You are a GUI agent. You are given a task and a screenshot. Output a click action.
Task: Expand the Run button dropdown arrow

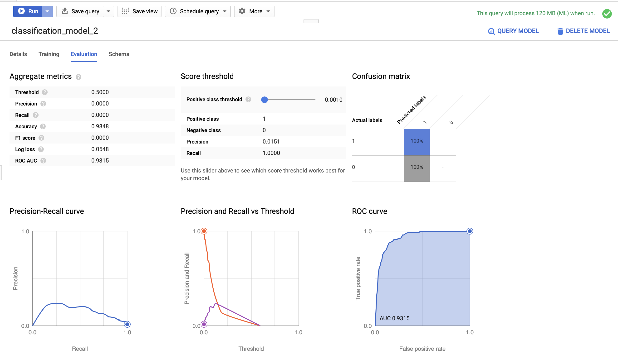click(47, 11)
